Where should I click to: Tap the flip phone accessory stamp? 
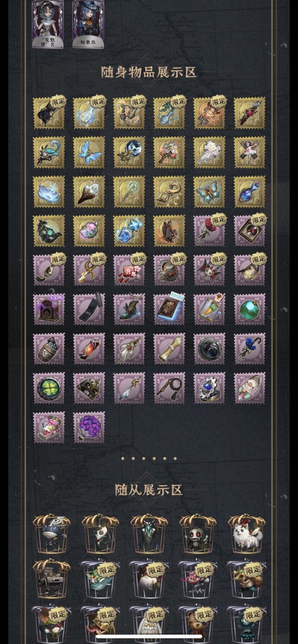89,309
